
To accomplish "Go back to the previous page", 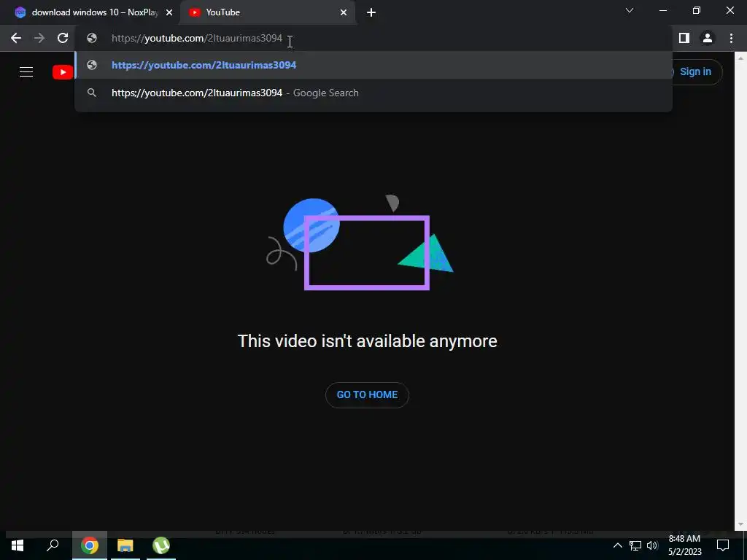I will [16, 38].
